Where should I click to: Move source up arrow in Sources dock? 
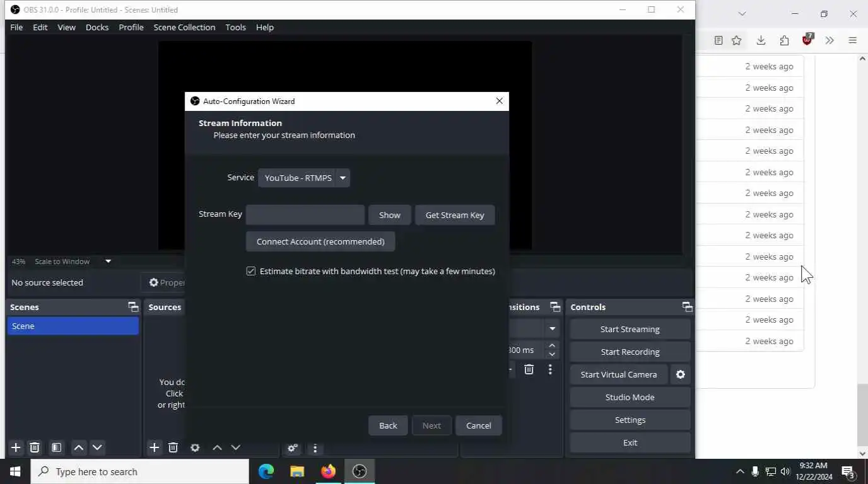(217, 447)
